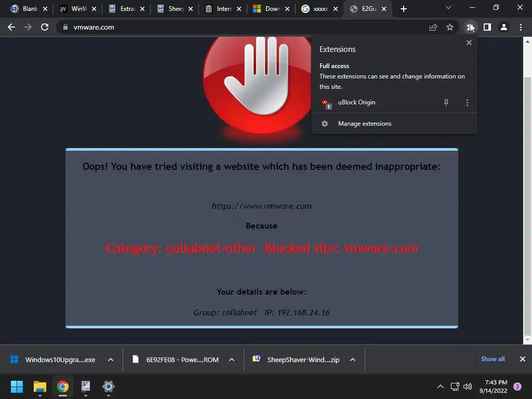The width and height of the screenshot is (532, 399).
Task: Close the WinW tab
Action: click(x=94, y=9)
